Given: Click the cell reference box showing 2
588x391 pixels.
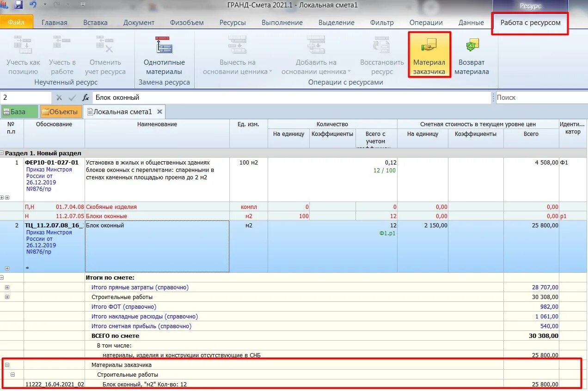Looking at the screenshot, I should pyautogui.click(x=26, y=98).
